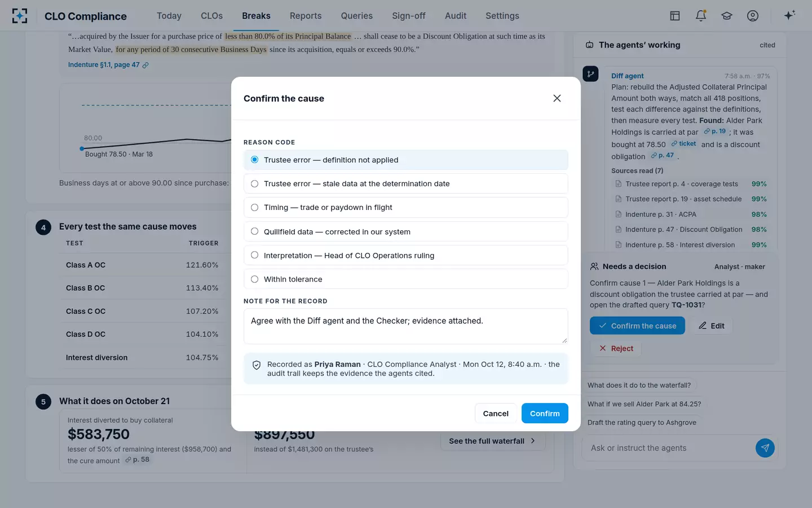Select the Within tolerance reason code

click(x=405, y=279)
